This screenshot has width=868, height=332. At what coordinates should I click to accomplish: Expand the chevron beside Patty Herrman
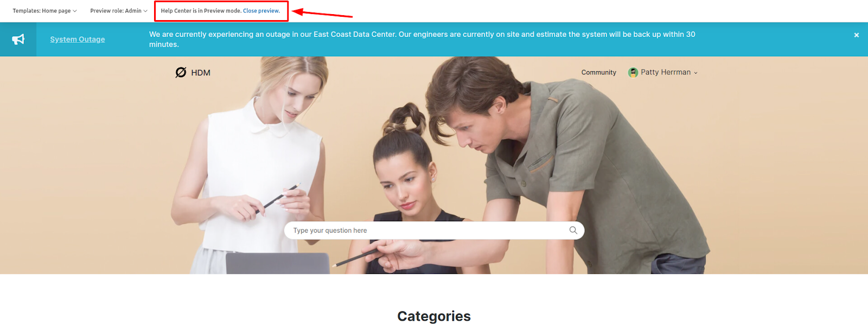point(695,73)
